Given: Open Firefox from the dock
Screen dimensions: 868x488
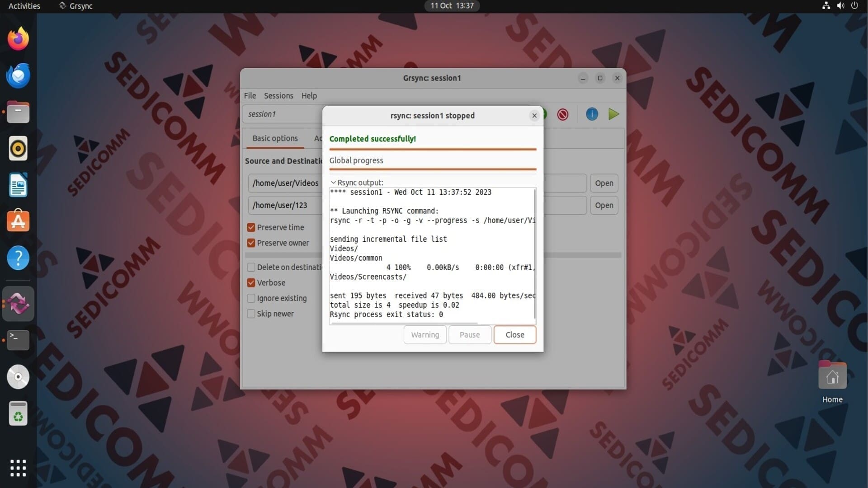Looking at the screenshot, I should tap(18, 38).
